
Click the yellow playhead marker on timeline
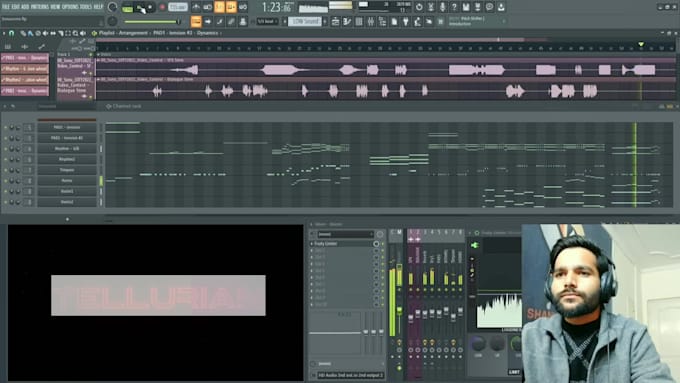click(641, 44)
